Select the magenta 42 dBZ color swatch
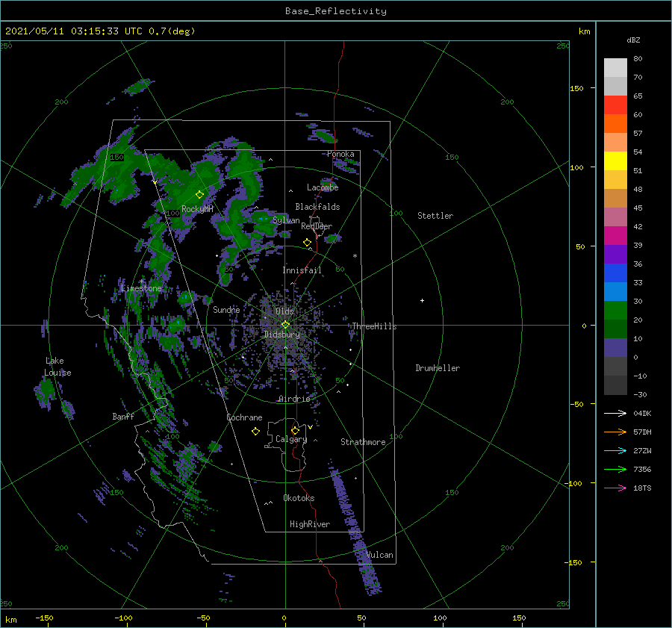Screen dimensions: 672x628 click(x=615, y=235)
